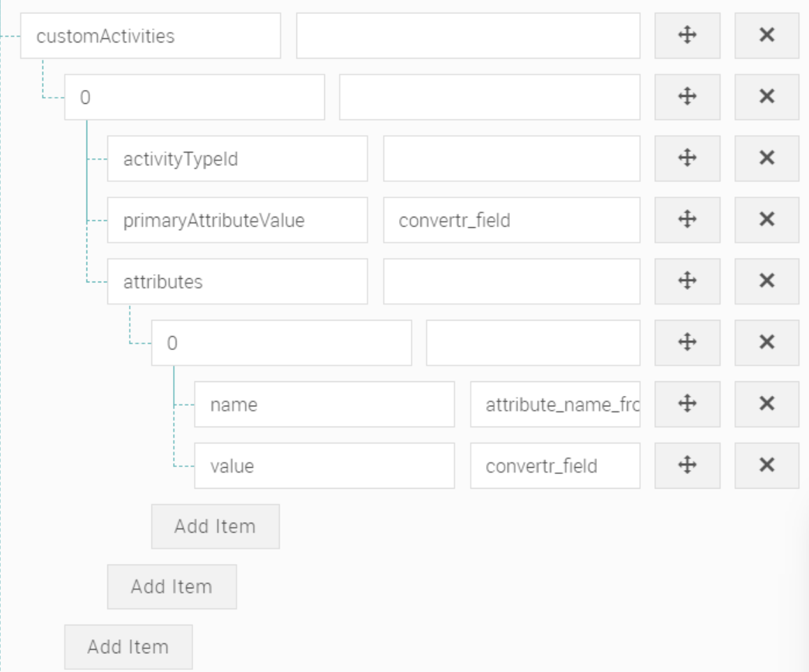The height and width of the screenshot is (672, 809).
Task: Click the move handle for activityTypeId row
Action: pos(687,159)
